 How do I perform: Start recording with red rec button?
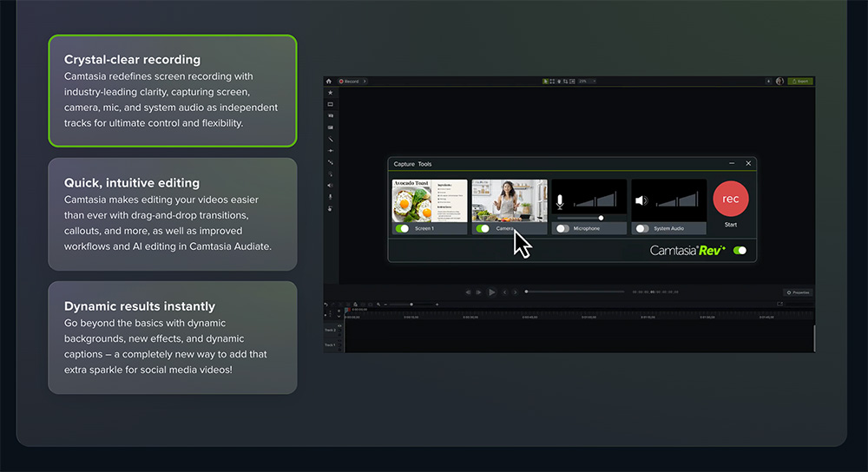pos(731,199)
